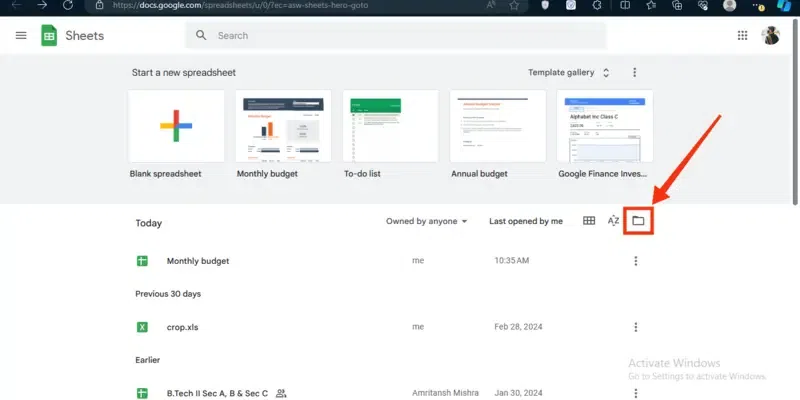Open the Owned by anyone dropdown

(x=427, y=221)
